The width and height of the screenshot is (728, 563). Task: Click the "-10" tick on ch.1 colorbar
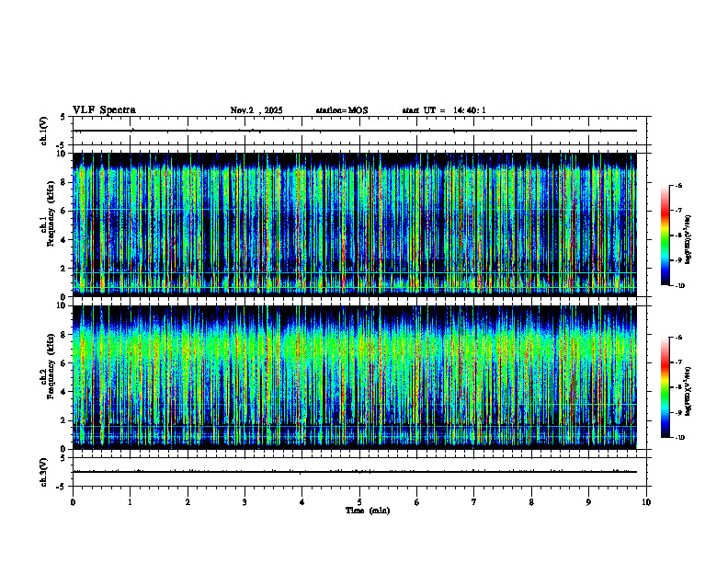click(x=680, y=286)
